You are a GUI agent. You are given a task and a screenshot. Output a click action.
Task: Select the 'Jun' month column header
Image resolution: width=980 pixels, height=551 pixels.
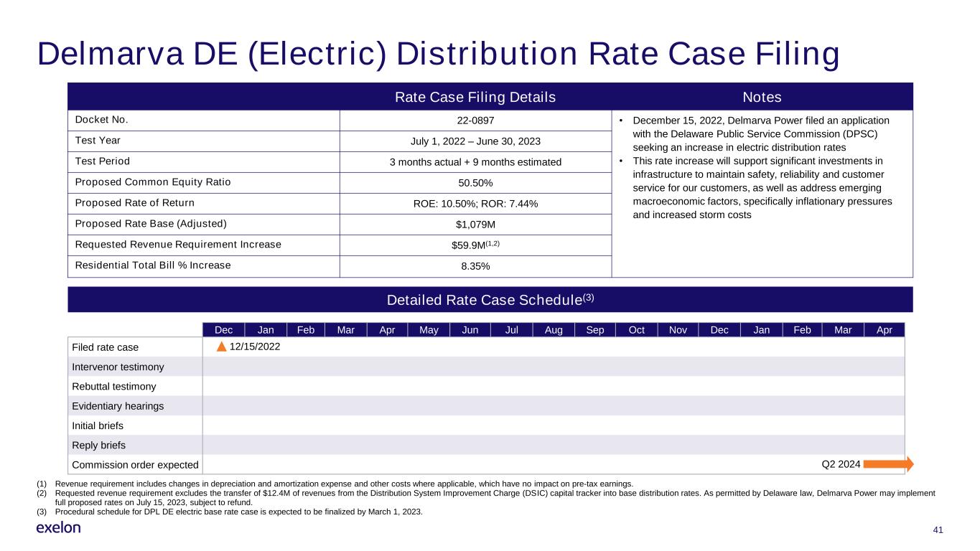[470, 330]
